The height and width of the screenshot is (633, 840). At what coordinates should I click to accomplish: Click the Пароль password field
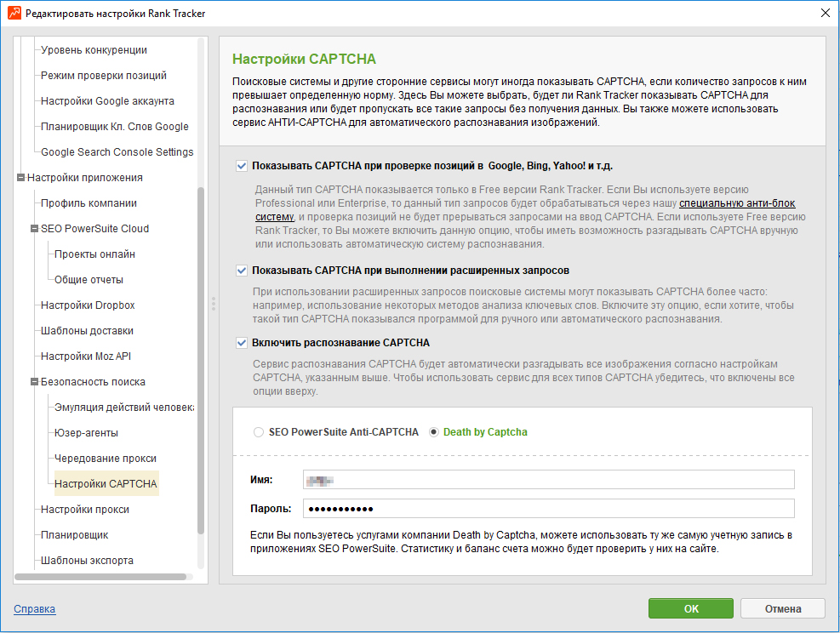pos(549,509)
